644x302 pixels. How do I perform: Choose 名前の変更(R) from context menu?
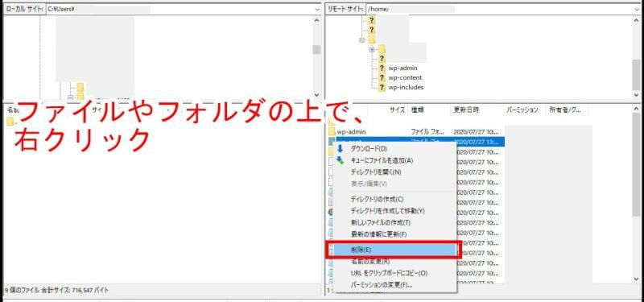coord(370,261)
